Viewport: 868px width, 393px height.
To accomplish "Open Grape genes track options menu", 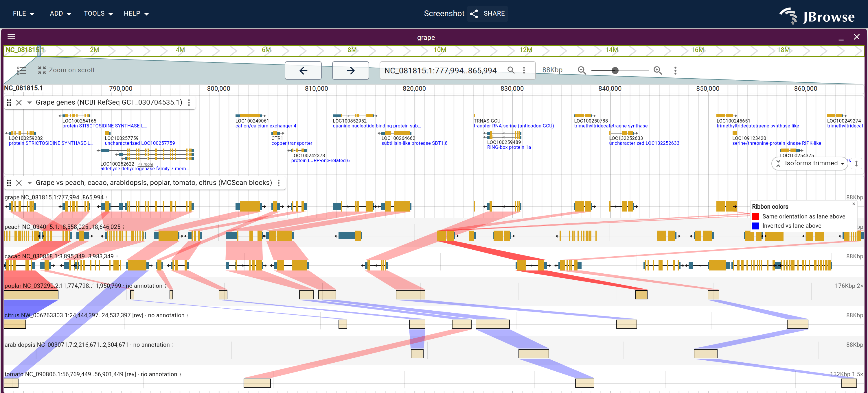I will point(189,103).
